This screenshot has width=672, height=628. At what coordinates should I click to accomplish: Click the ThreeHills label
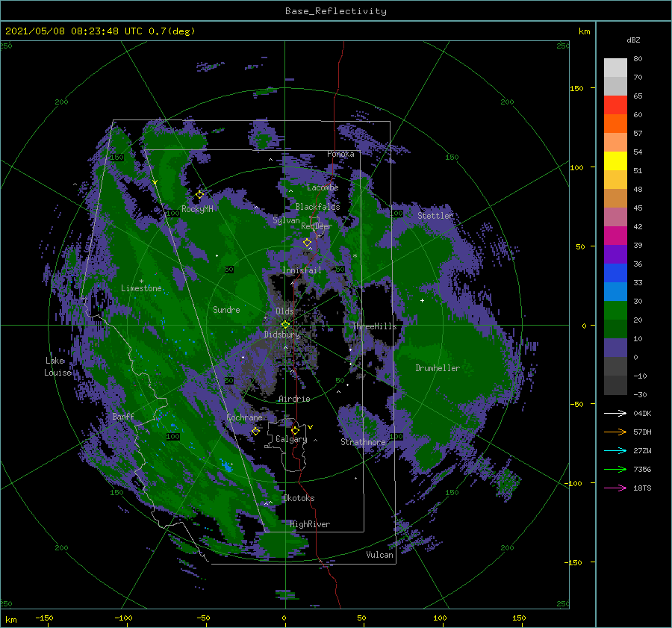[375, 326]
